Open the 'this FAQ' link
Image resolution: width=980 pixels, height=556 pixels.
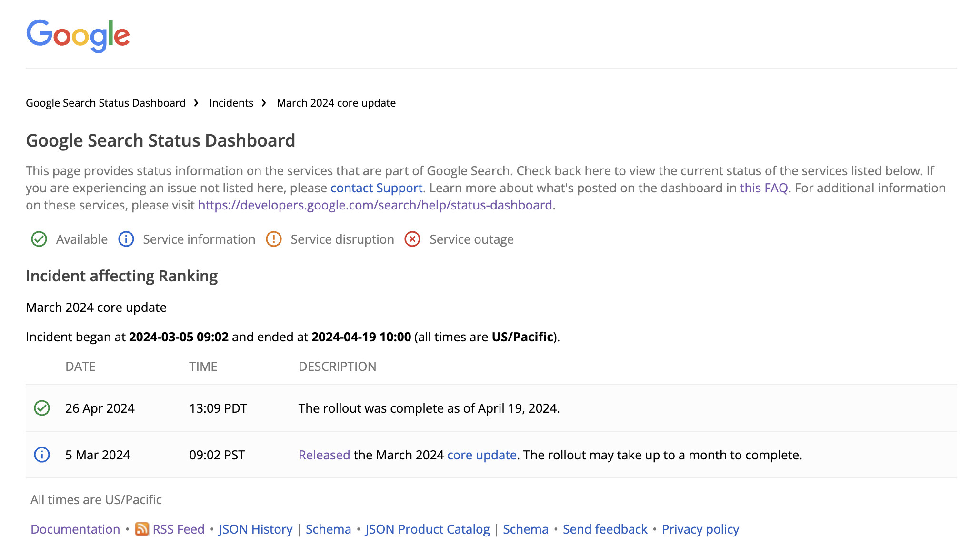click(x=763, y=188)
